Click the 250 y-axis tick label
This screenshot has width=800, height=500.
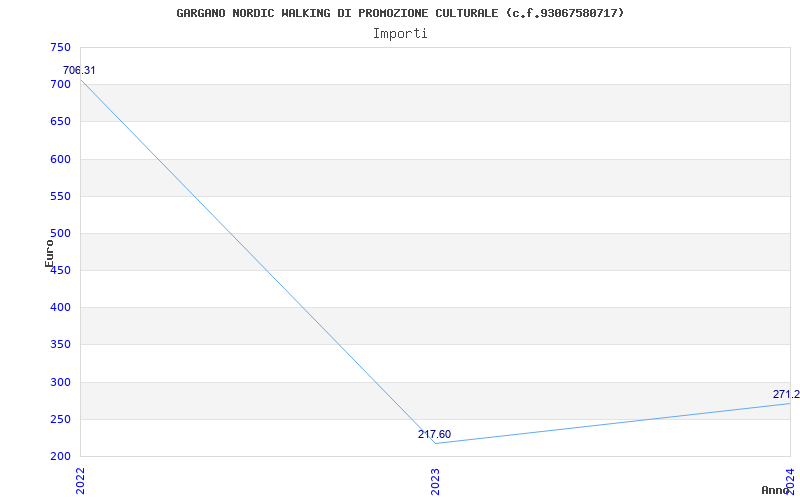pos(60,419)
